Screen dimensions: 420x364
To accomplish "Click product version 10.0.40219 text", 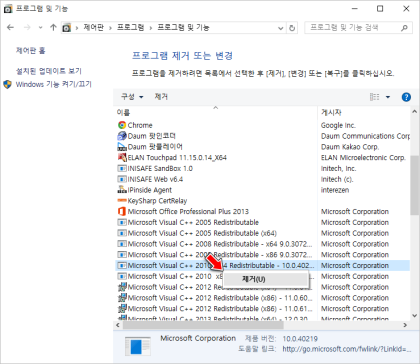I will tap(300, 339).
